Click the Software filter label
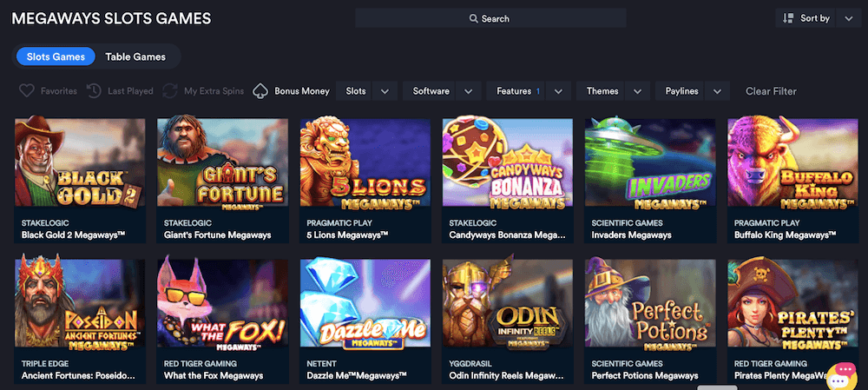The width and height of the screenshot is (868, 390). (x=431, y=91)
